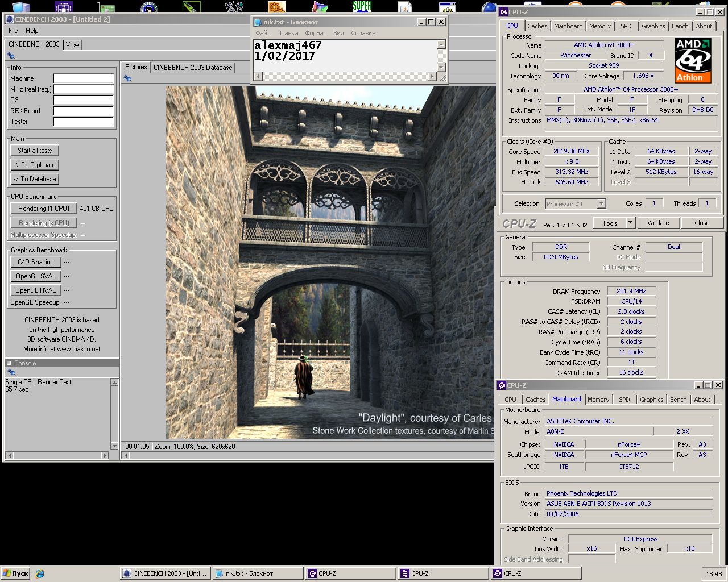Click the pin icon in the Console panel

click(11, 372)
